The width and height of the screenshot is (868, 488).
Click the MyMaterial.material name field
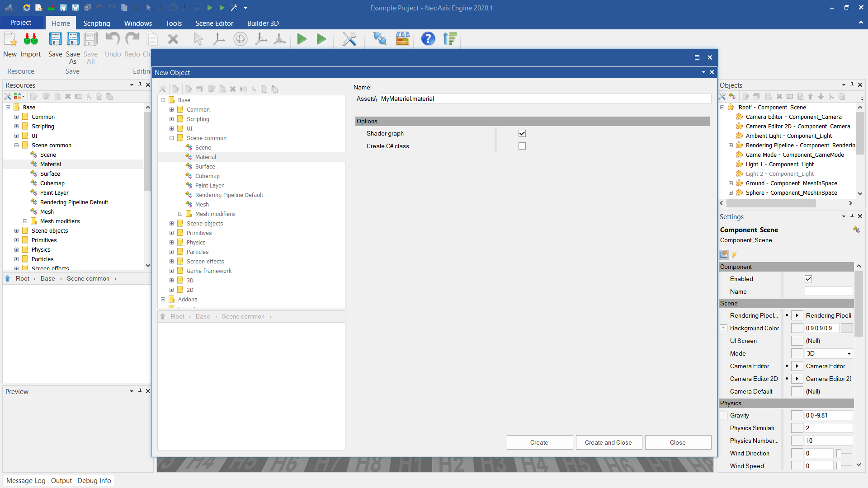[x=545, y=99]
